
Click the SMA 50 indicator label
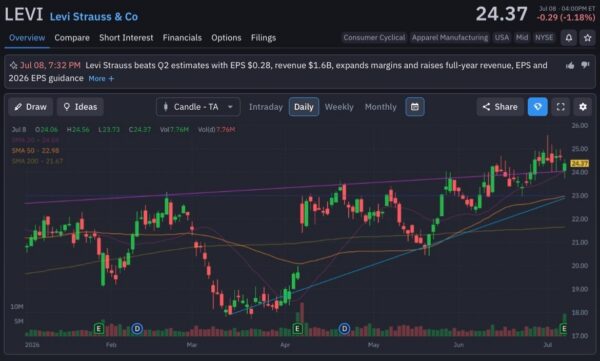pos(36,151)
